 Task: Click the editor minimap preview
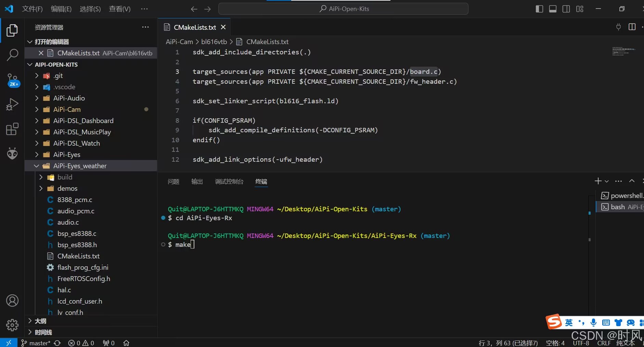point(623,51)
